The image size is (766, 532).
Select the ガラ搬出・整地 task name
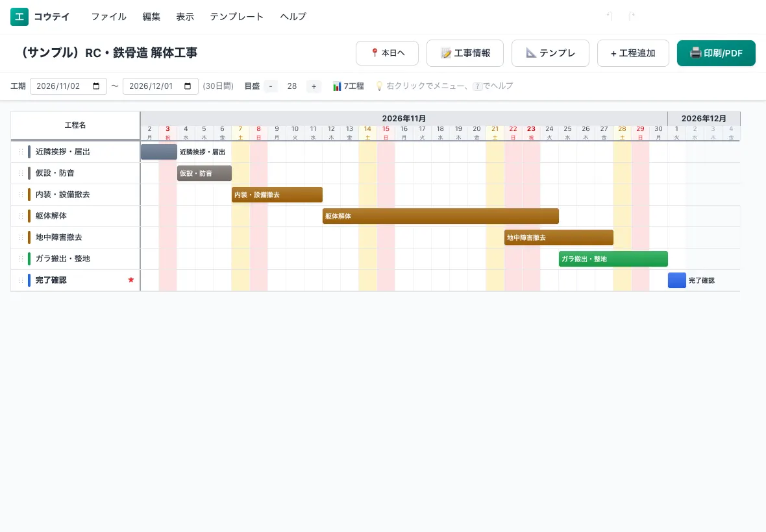62,259
